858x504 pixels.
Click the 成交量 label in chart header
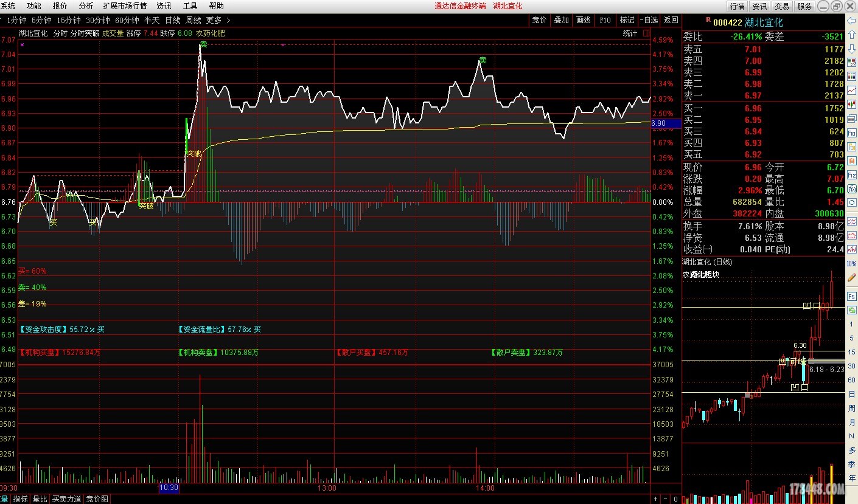tap(113, 33)
